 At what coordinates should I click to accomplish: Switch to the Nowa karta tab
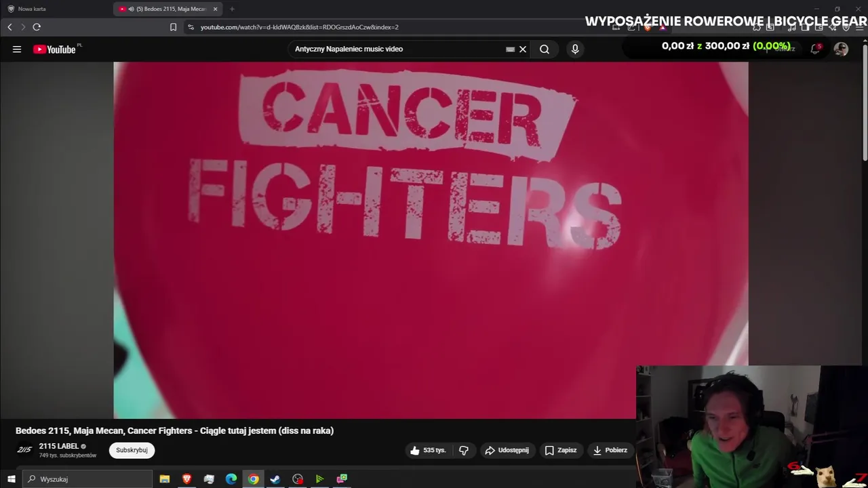[56, 9]
